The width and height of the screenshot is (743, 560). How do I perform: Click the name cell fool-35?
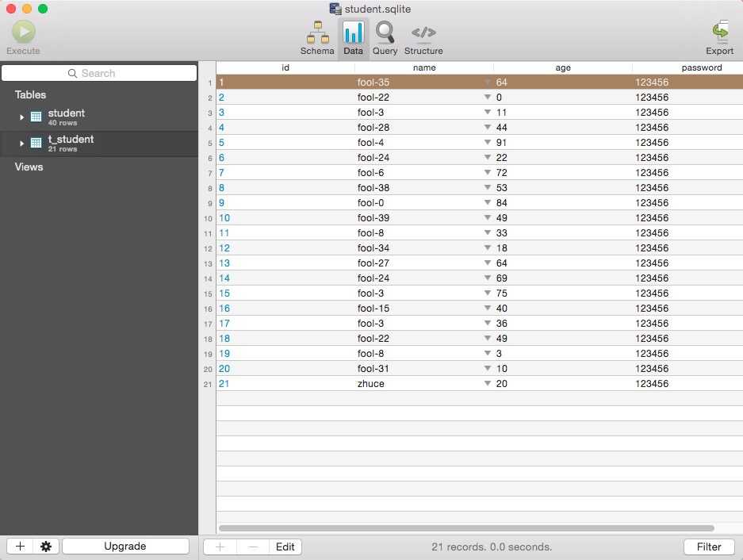pyautogui.click(x=373, y=82)
